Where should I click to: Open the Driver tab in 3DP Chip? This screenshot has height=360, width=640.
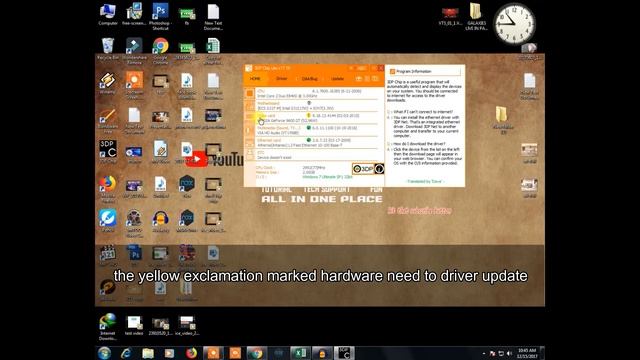(x=282, y=79)
